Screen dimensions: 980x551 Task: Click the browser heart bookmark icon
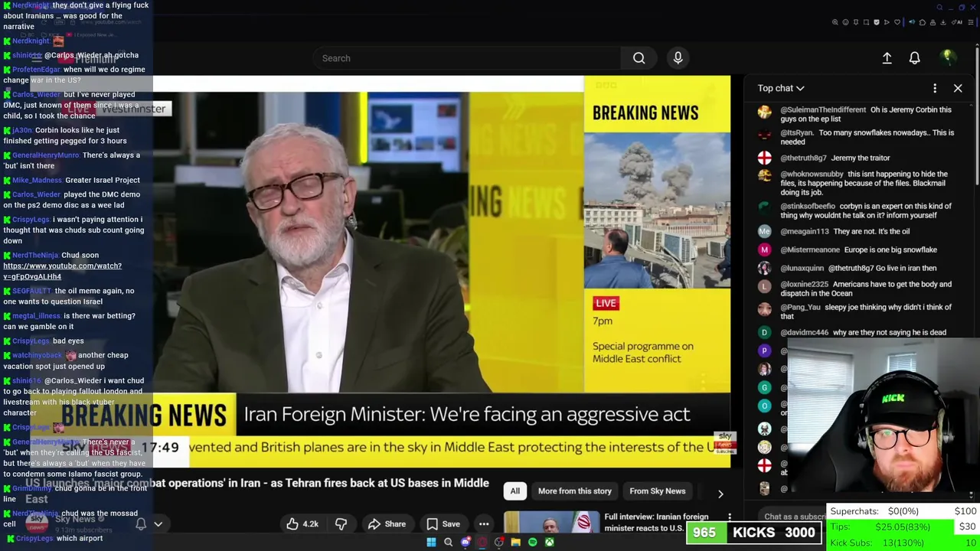point(897,22)
